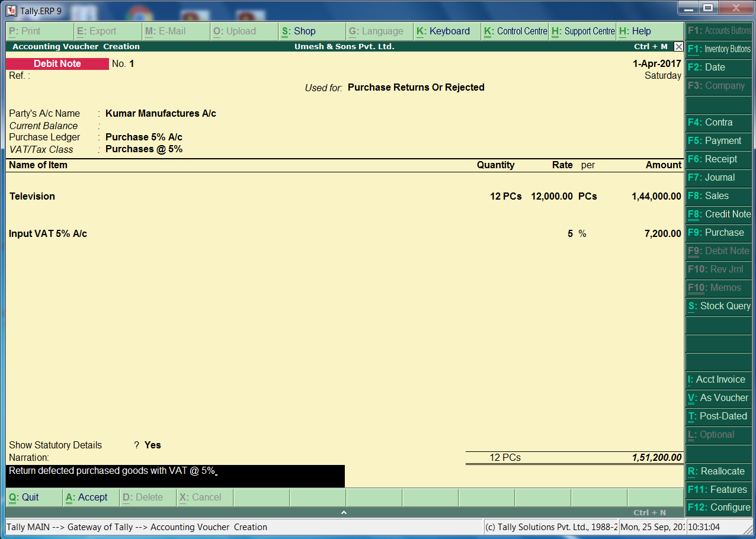Open F11: Features
Viewport: 756px width, 539px height.
(719, 490)
